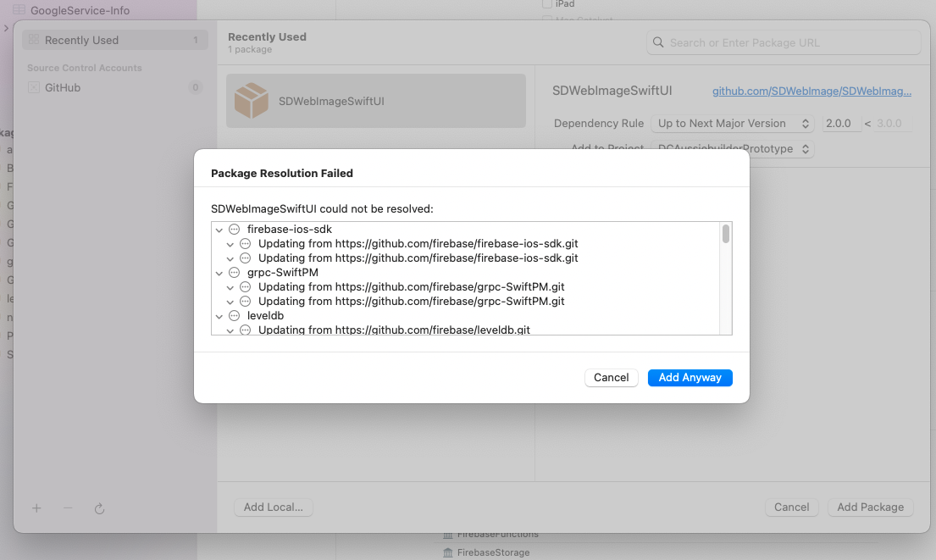
Task: Click the GoogleService-Info plist file icon
Action: [x=19, y=9]
